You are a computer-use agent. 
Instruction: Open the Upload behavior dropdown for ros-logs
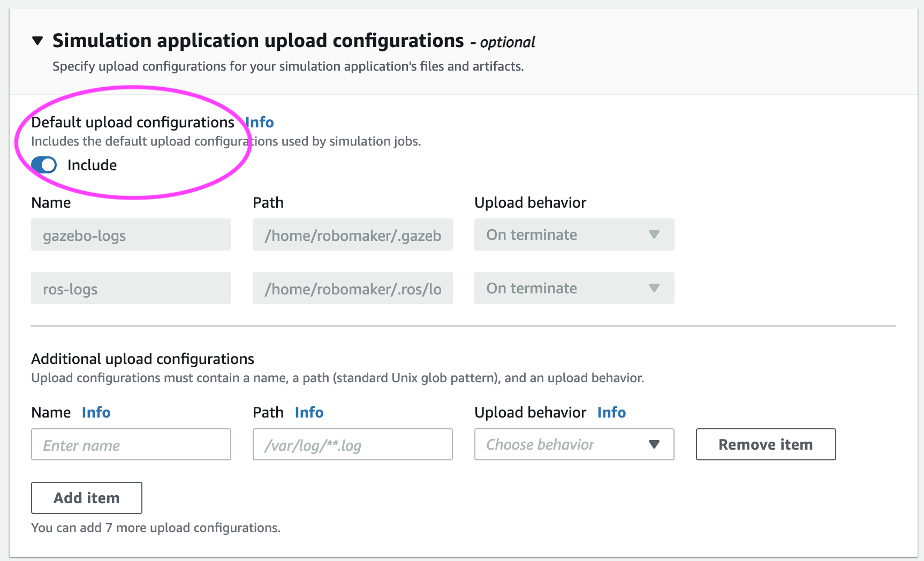point(573,288)
